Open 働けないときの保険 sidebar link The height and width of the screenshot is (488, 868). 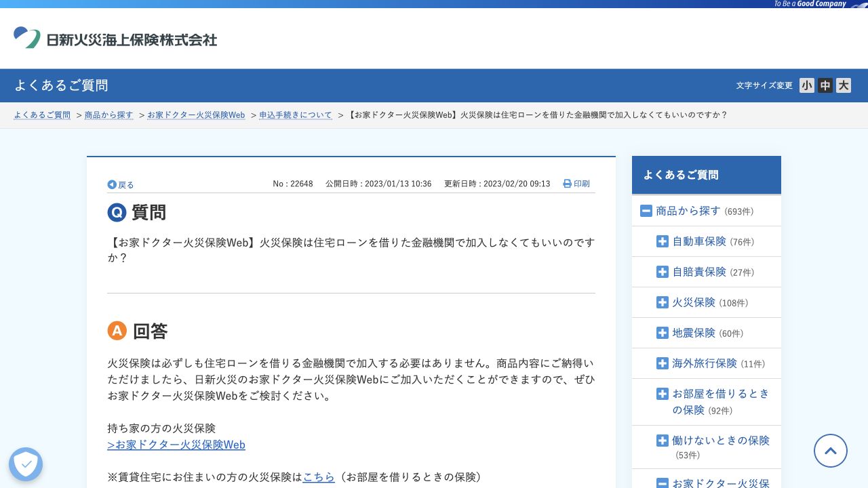coord(721,441)
